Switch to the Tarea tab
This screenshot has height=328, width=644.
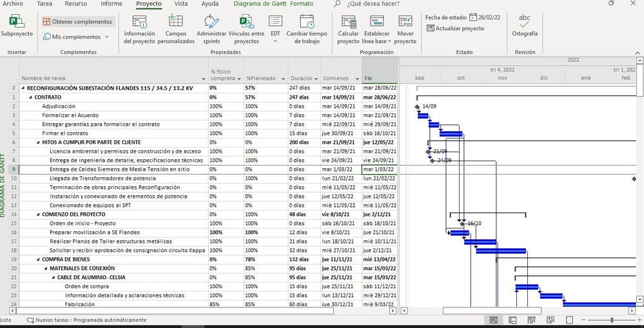pyautogui.click(x=44, y=4)
